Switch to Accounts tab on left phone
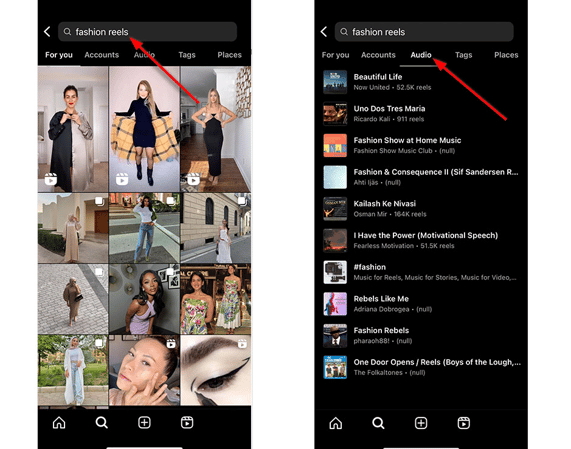The width and height of the screenshot is (571, 449). [102, 55]
